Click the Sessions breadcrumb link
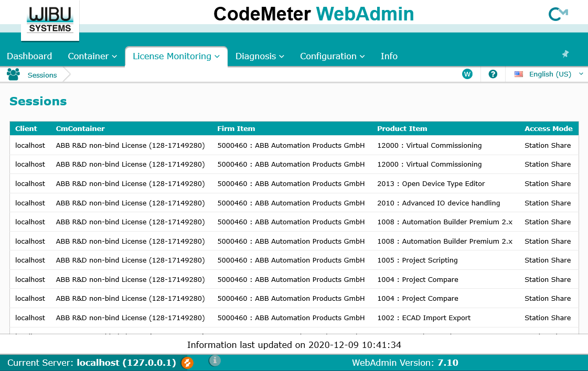 (x=42, y=75)
